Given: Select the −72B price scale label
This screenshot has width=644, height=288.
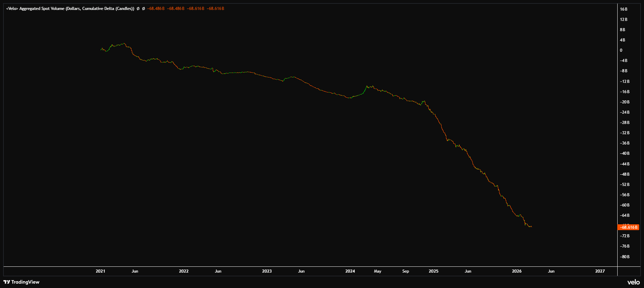Looking at the screenshot, I should [624, 236].
